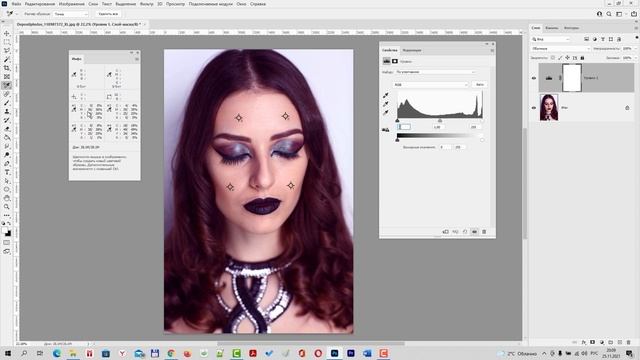Open the Изображение menu
Viewport: 640px width, 360px height.
click(71, 4)
